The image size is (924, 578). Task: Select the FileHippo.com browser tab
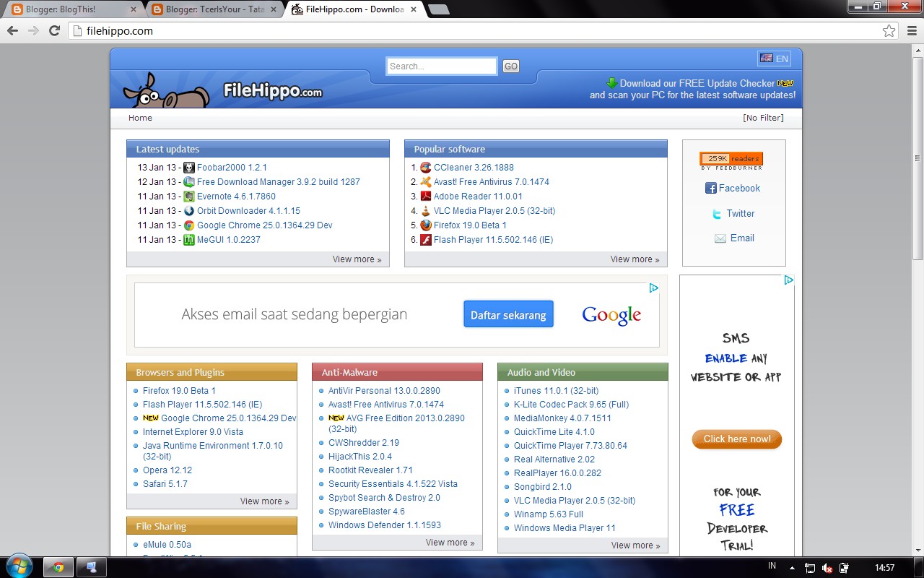[x=355, y=9]
